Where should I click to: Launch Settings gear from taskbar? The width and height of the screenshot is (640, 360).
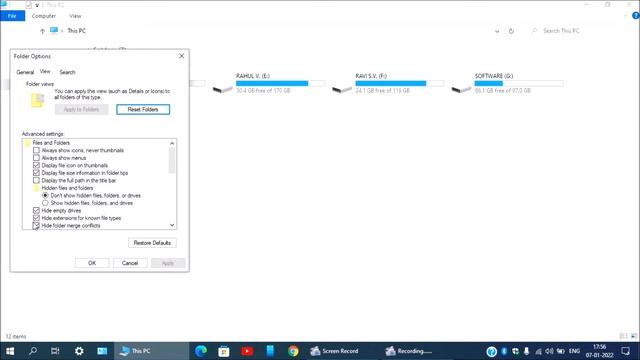(79, 351)
